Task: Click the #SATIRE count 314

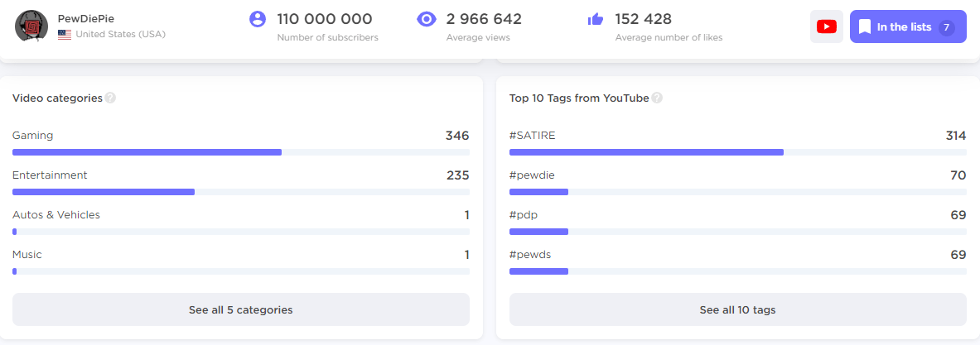Action: pos(956,136)
